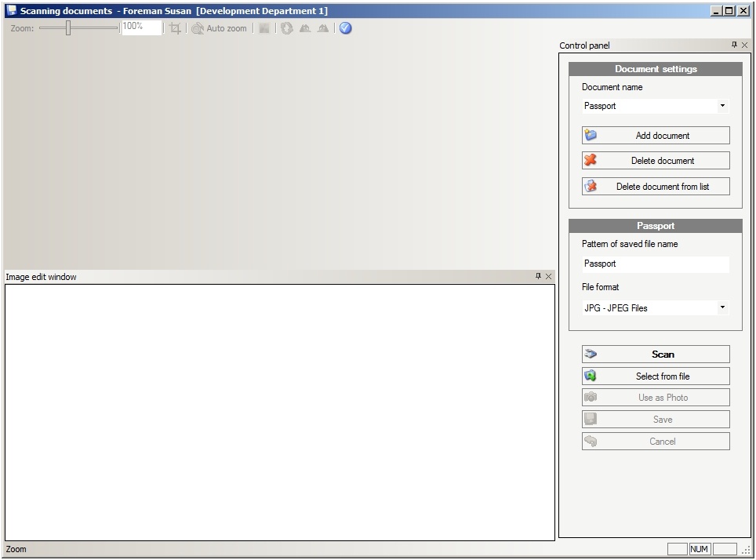Screen dimensions: 756x560
Task: Click the second flip image icon
Action: [323, 28]
